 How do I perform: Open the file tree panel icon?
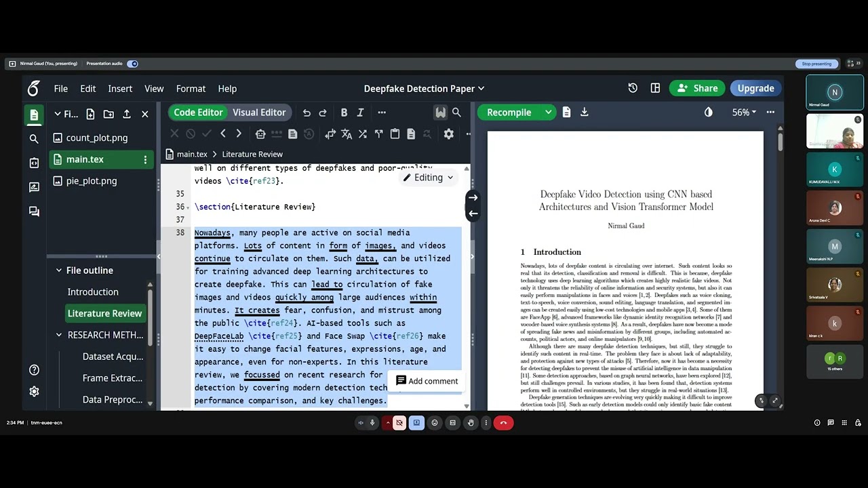(x=34, y=115)
